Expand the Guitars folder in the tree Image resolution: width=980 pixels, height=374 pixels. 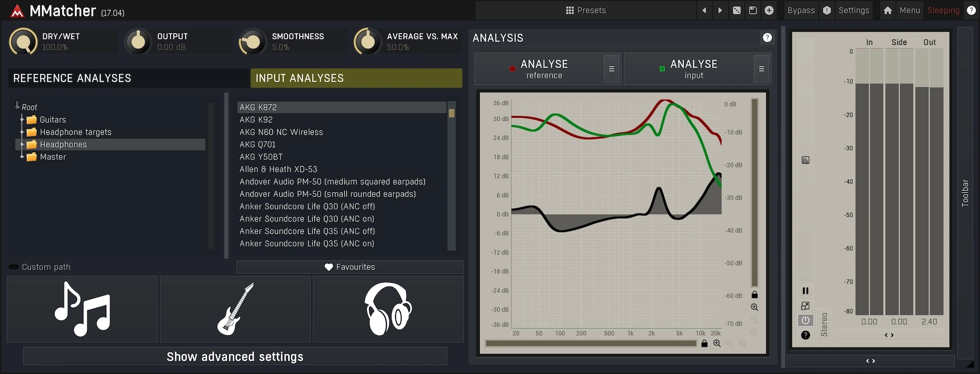click(22, 120)
